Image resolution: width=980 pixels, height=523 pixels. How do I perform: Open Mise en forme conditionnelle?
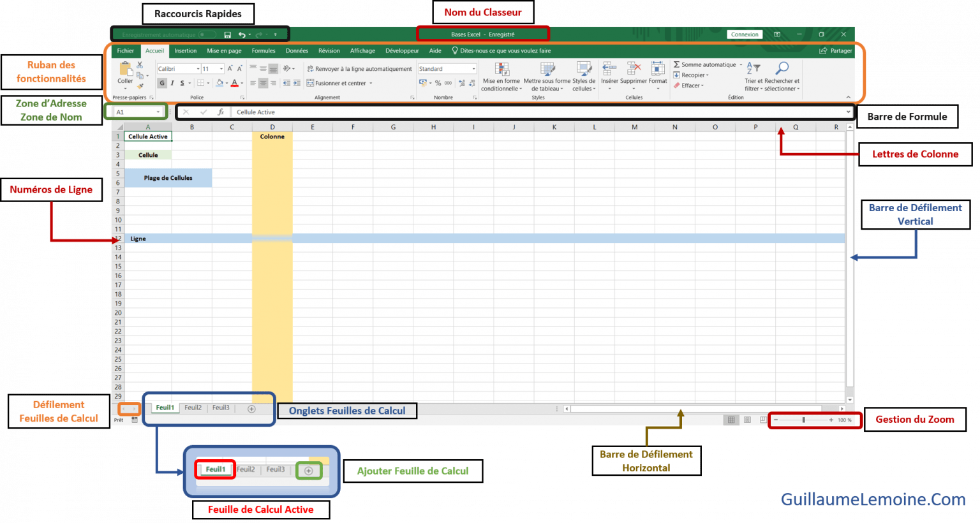tap(501, 77)
